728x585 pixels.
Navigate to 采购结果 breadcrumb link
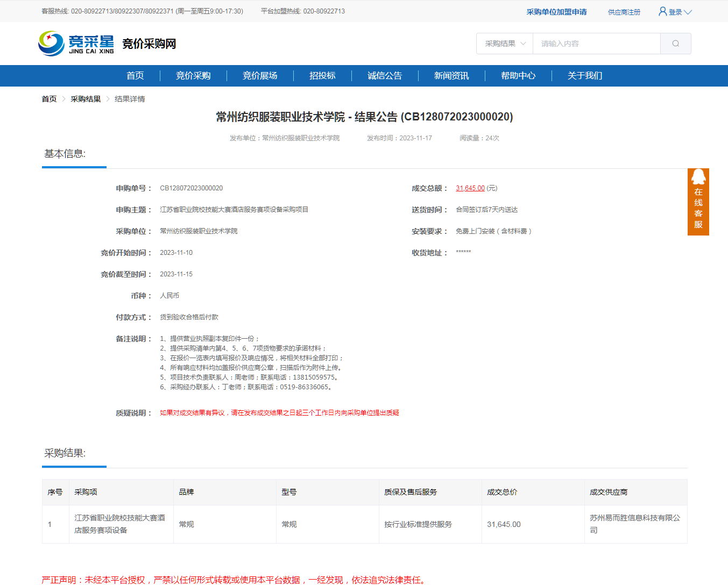[x=86, y=99]
